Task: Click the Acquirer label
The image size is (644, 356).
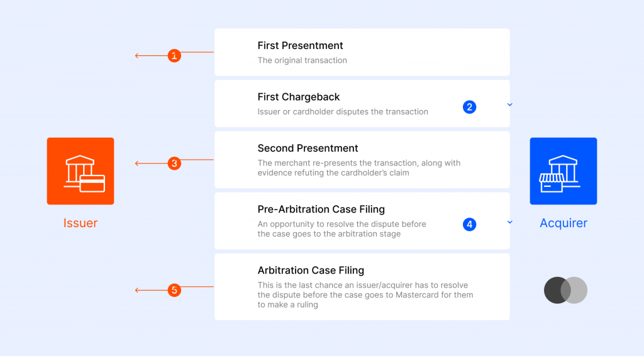Action: coord(563,223)
